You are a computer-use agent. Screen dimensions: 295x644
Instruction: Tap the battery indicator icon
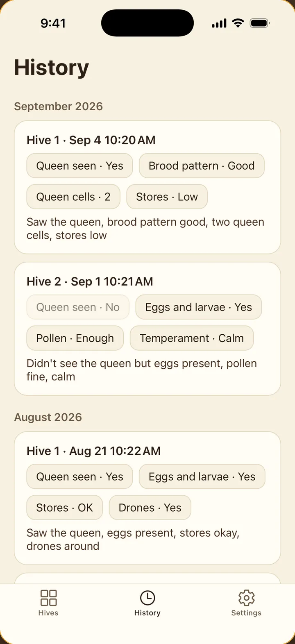(260, 23)
